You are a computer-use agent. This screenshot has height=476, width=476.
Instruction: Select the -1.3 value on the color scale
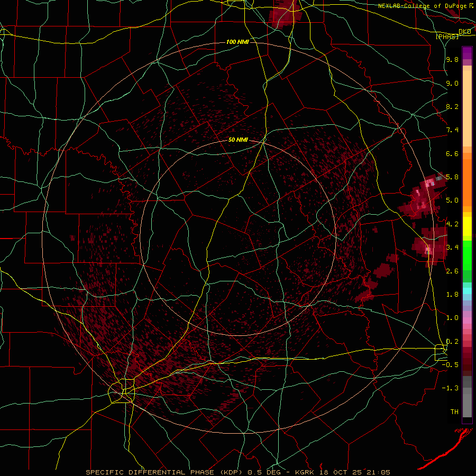click(x=450, y=388)
